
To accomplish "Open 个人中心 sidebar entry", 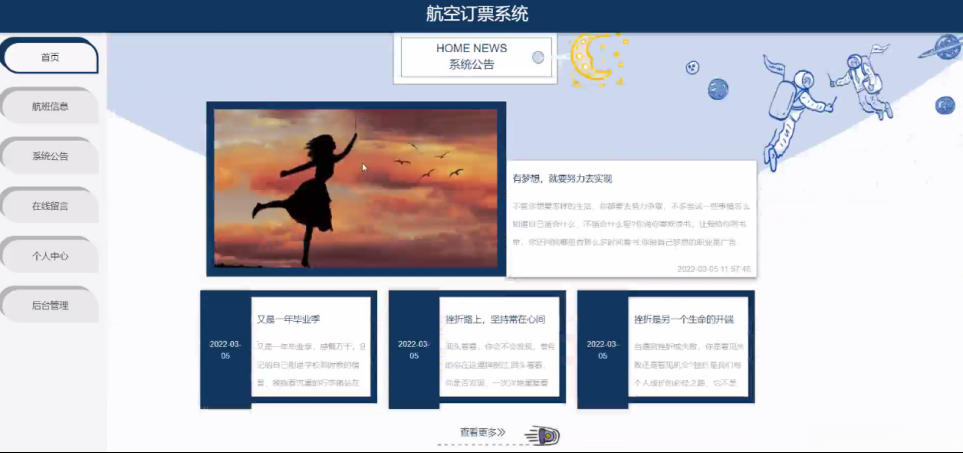I will (50, 256).
